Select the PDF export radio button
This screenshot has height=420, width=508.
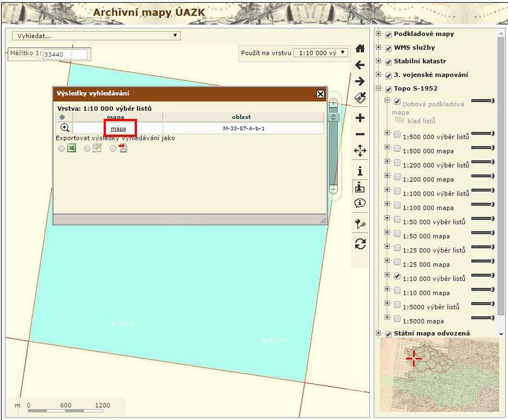click(113, 149)
